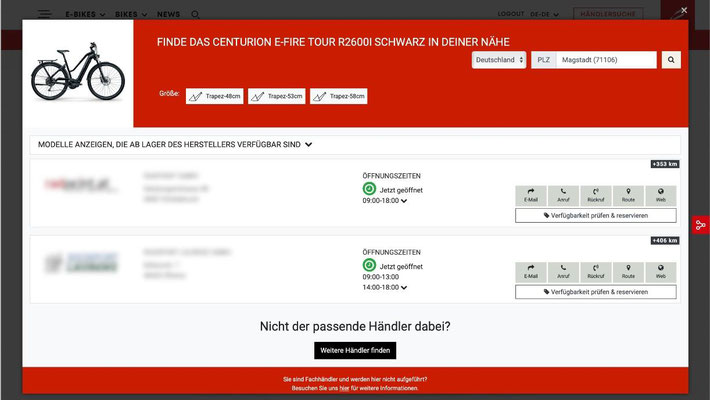
Task: Expand 'Modelle anzeigen, die ab Lager' section
Action: (355, 145)
